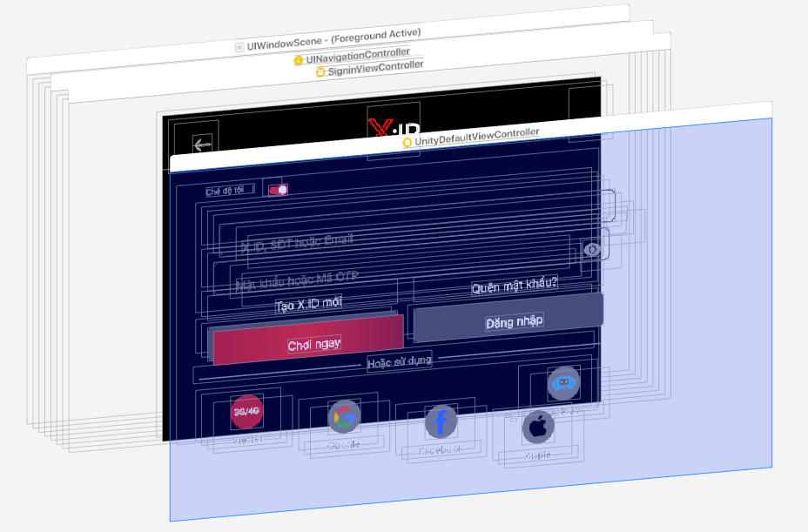Click the back arrow in the navigation bar

204,142
